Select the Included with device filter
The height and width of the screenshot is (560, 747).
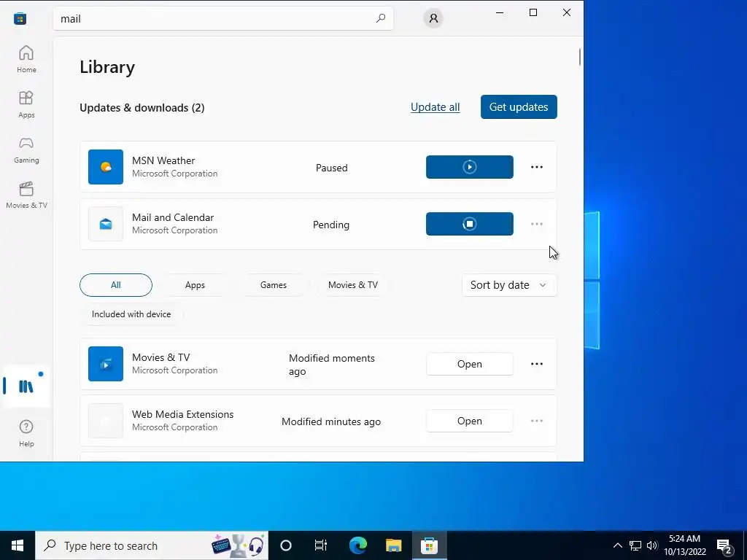131,314
